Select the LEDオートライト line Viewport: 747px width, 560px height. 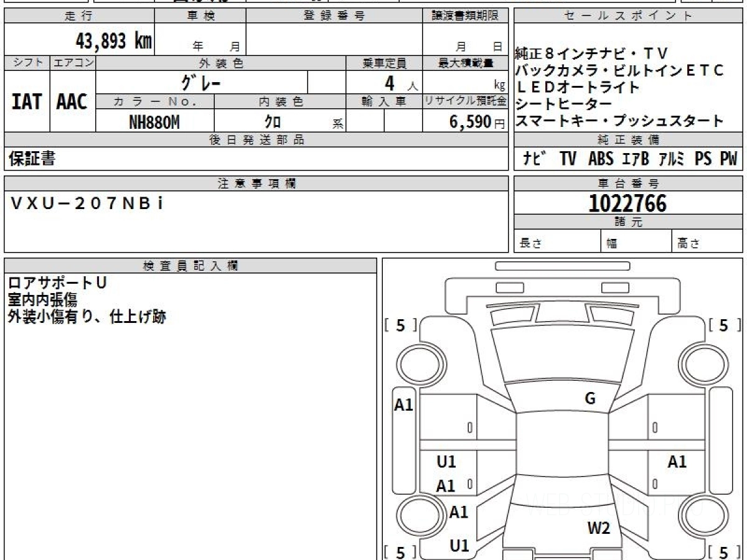point(577,87)
